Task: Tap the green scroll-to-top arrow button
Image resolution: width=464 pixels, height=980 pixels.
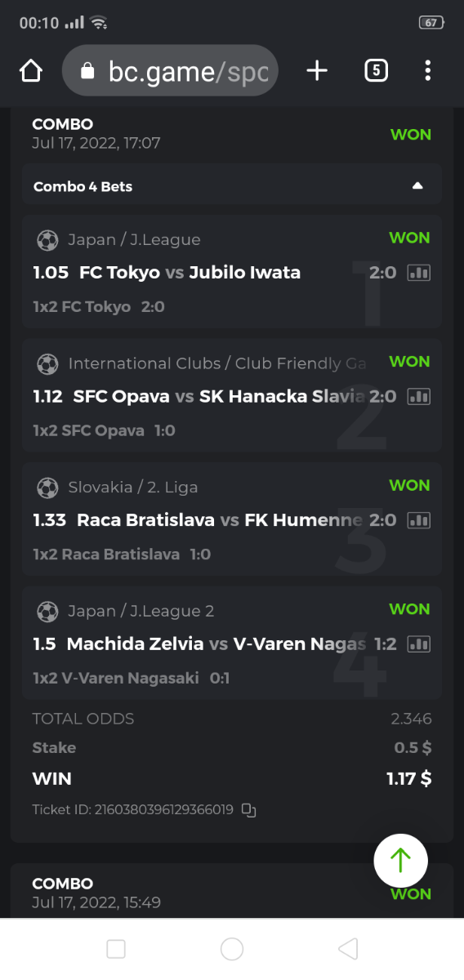Action: pos(400,861)
